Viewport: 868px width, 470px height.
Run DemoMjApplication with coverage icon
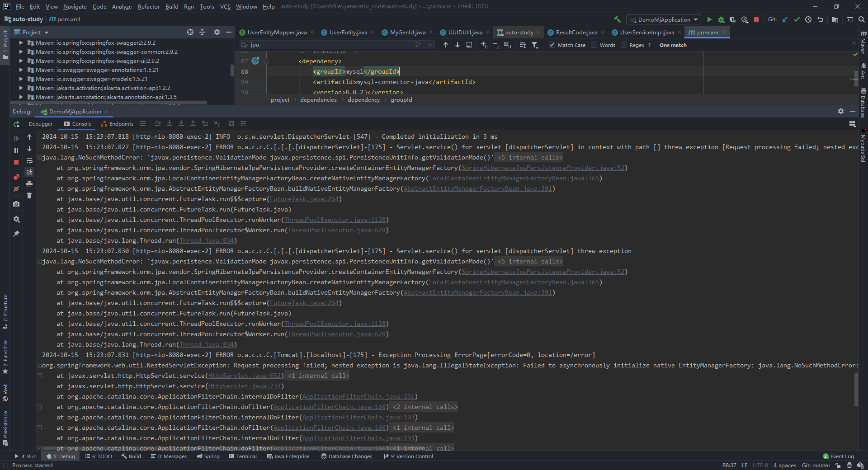[733, 19]
